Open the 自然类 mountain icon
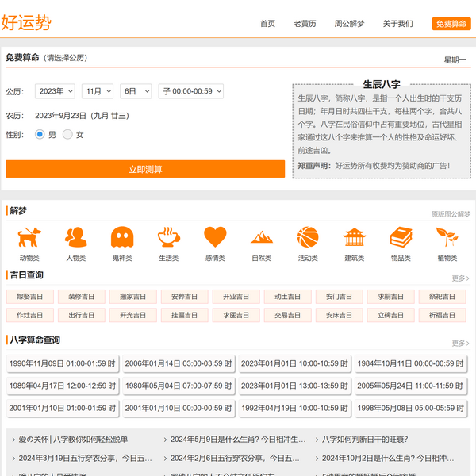The width and height of the screenshot is (476, 476). [x=262, y=237]
